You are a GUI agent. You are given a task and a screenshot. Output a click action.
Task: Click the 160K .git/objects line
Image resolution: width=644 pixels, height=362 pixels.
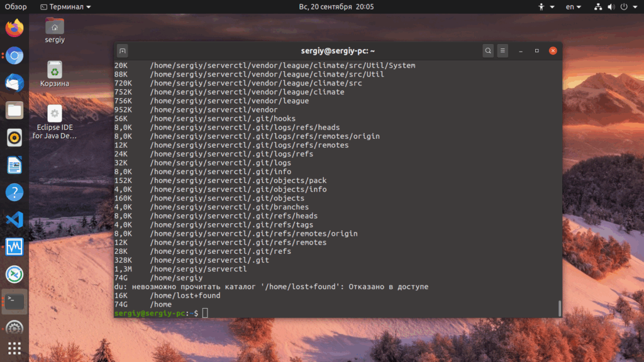209,198
